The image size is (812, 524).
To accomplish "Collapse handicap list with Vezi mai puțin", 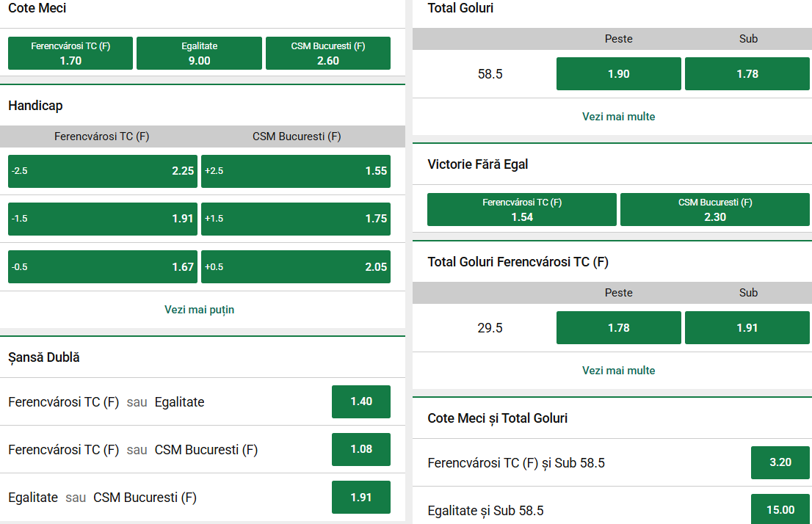I will pos(199,310).
